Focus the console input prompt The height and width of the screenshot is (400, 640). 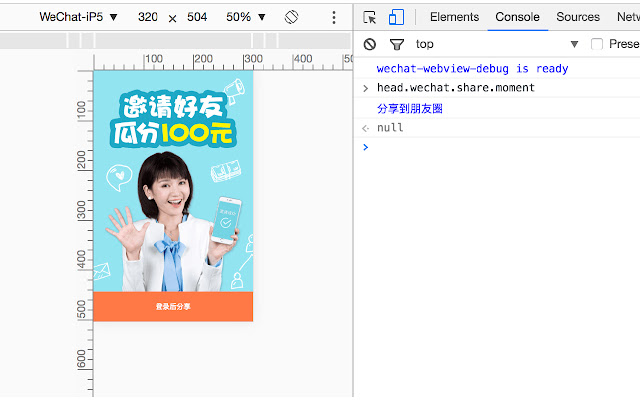502,147
